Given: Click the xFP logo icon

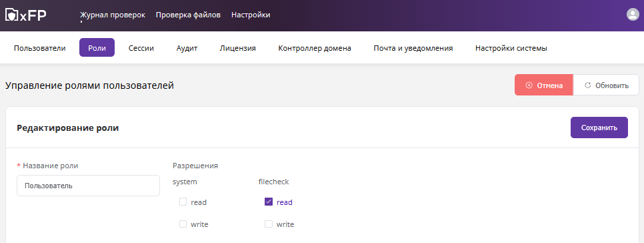Looking at the screenshot, I should tap(25, 15).
